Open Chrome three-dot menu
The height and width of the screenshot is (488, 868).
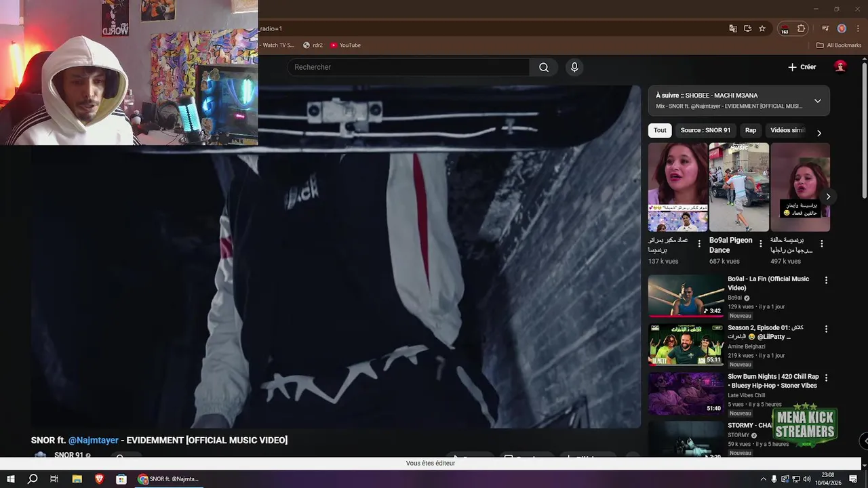(x=858, y=28)
